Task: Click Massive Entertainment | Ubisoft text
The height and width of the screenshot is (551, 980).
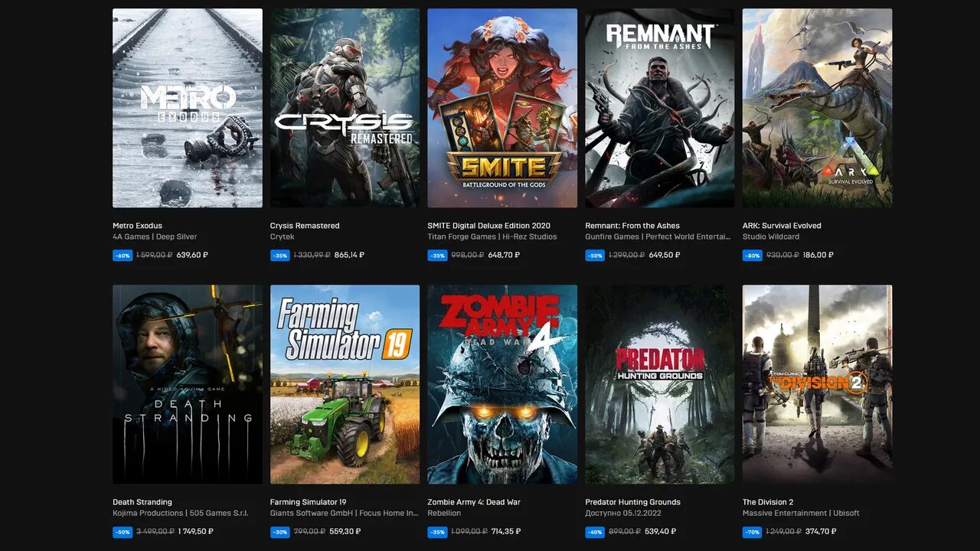Action: [x=801, y=514]
